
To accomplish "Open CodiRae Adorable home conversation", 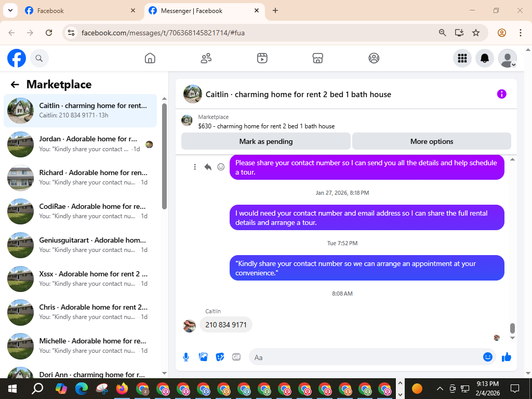I will click(x=81, y=211).
